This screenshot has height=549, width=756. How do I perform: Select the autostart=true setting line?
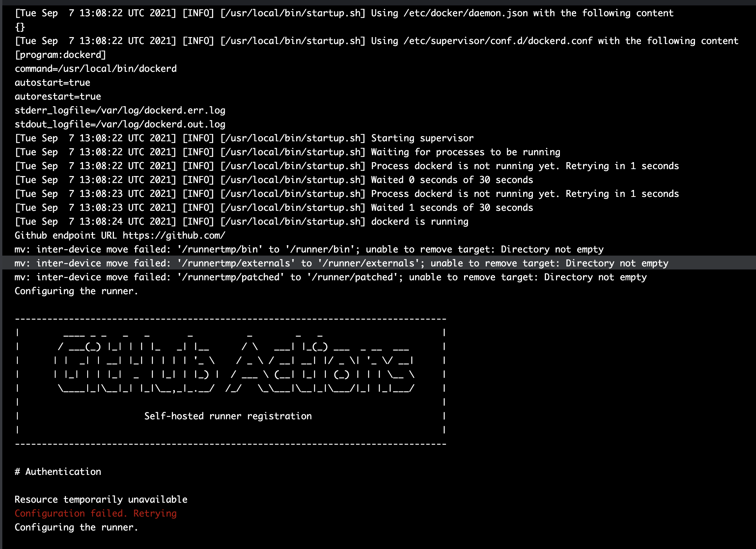tap(52, 82)
